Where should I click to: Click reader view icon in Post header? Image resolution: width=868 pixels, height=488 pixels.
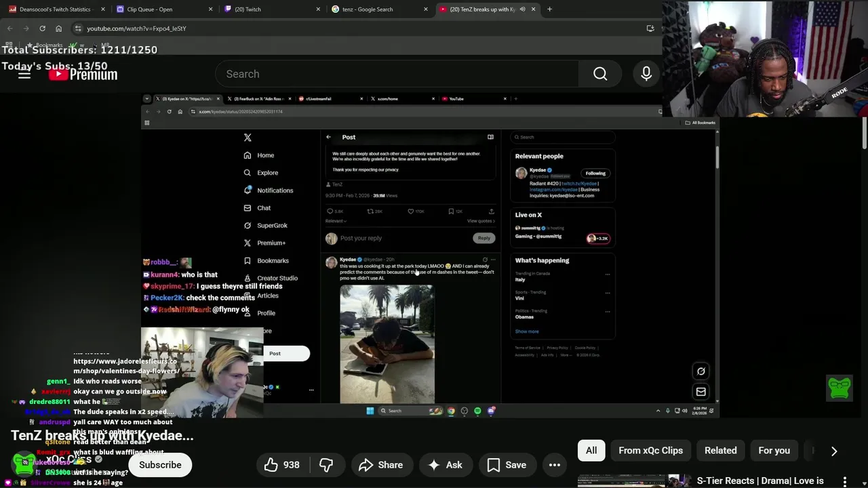490,137
